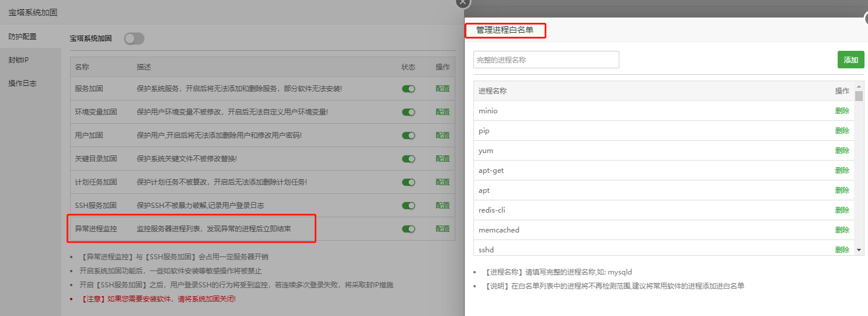Focus the 完整的进程名称 input field
This screenshot has height=316, width=868.
click(x=546, y=60)
